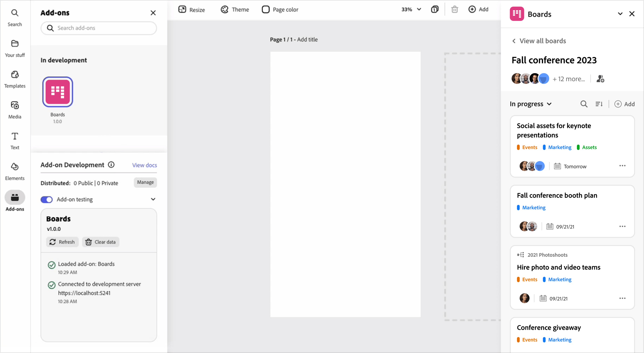
Task: Click the add member icon
Action: click(600, 79)
